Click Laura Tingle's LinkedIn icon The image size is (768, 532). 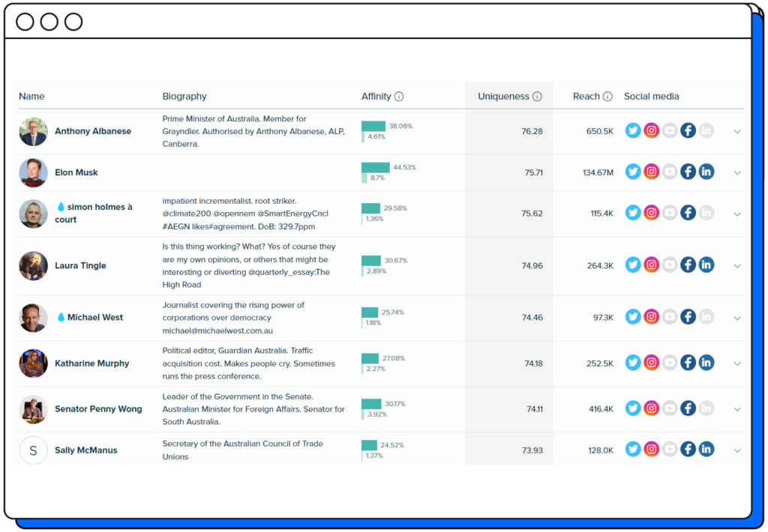706,265
